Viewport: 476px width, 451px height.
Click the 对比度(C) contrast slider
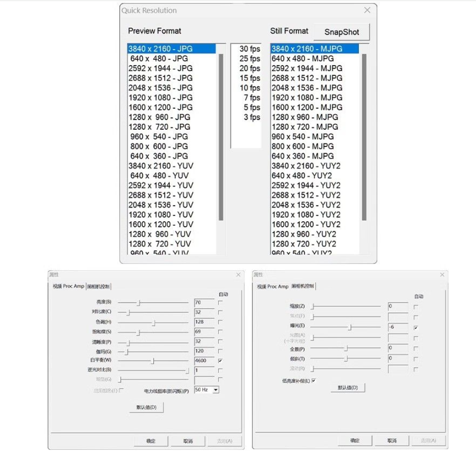click(153, 312)
